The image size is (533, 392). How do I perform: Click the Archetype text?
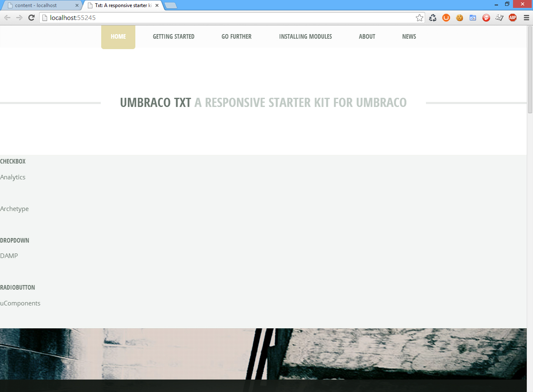(x=15, y=209)
